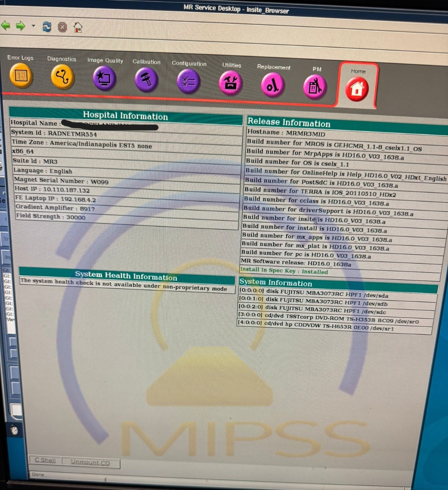
Task: Click the Image Quality label
Action: tap(105, 60)
